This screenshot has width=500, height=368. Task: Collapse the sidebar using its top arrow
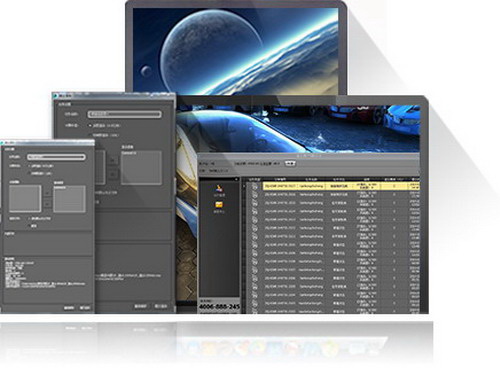(x=237, y=179)
